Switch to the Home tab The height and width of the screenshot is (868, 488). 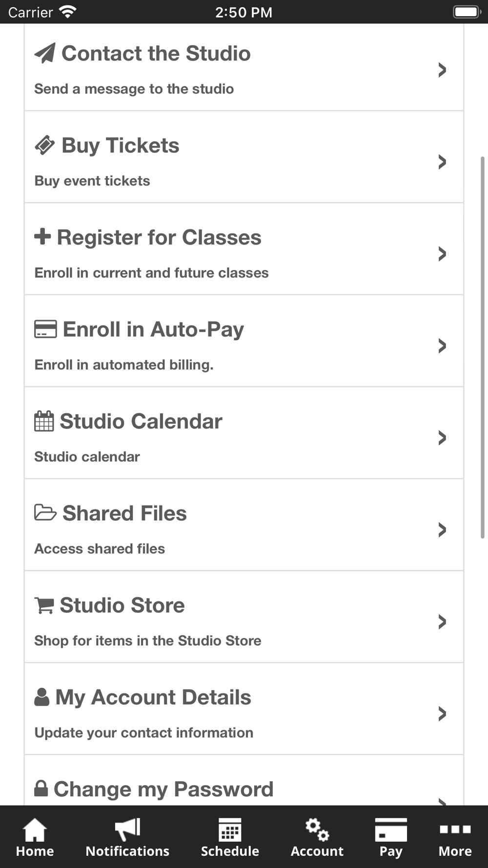click(x=35, y=838)
